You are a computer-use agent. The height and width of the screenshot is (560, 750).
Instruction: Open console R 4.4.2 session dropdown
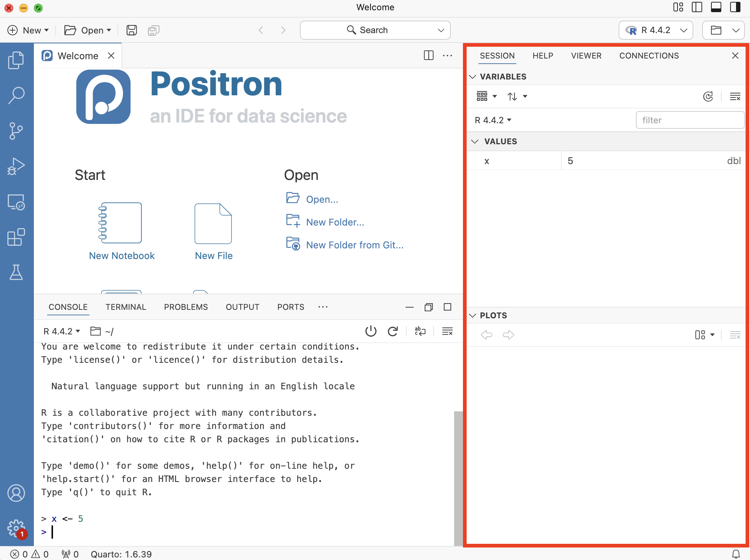[x=62, y=332]
